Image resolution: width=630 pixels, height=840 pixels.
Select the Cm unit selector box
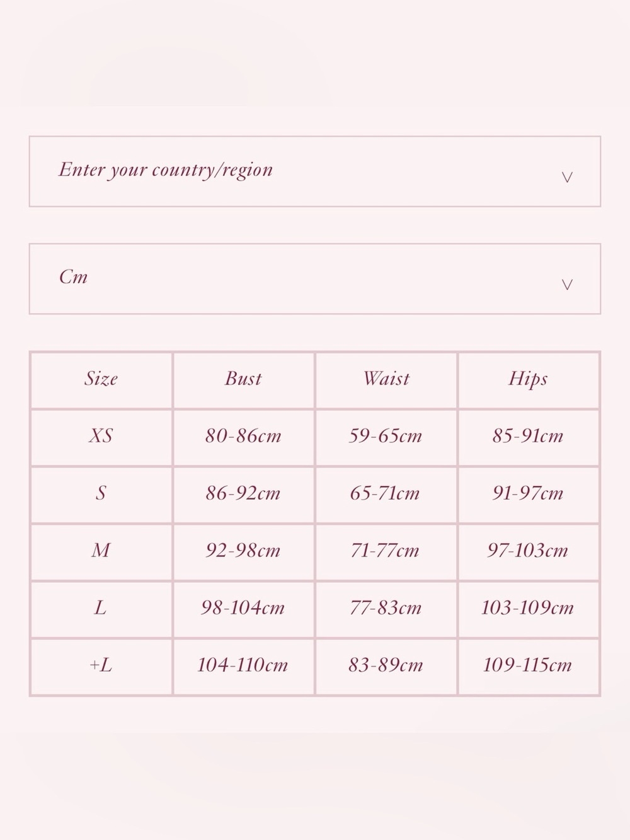[315, 279]
